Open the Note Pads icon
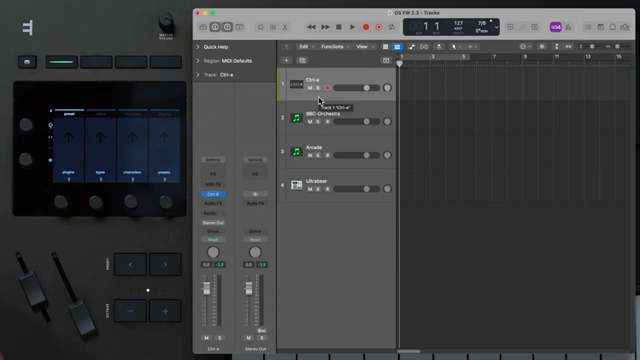The image size is (640, 360). coord(600,27)
